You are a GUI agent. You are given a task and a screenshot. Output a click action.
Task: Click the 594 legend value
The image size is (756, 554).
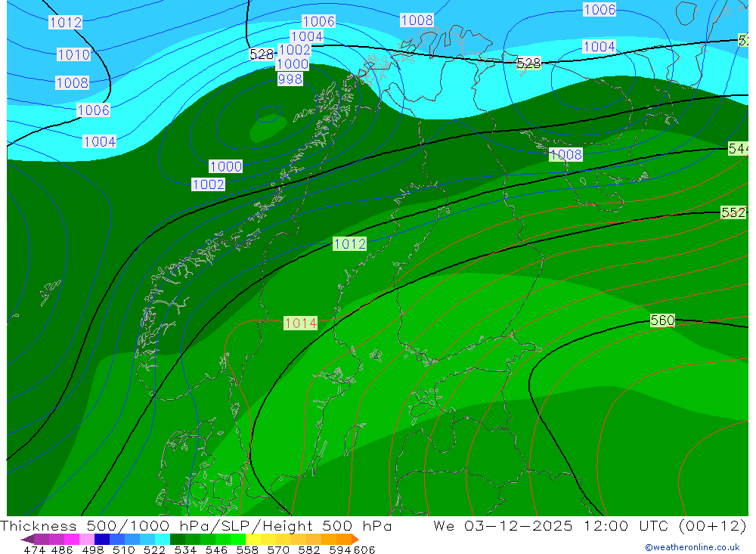(x=340, y=549)
